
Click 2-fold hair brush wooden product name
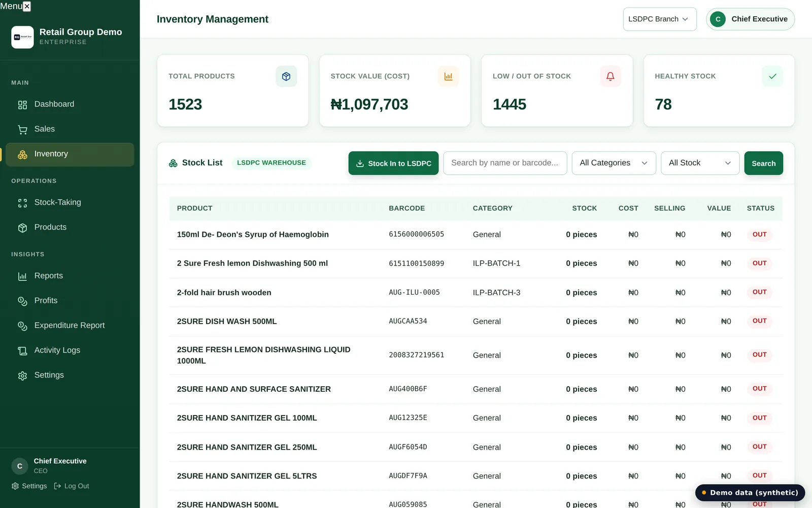click(224, 293)
